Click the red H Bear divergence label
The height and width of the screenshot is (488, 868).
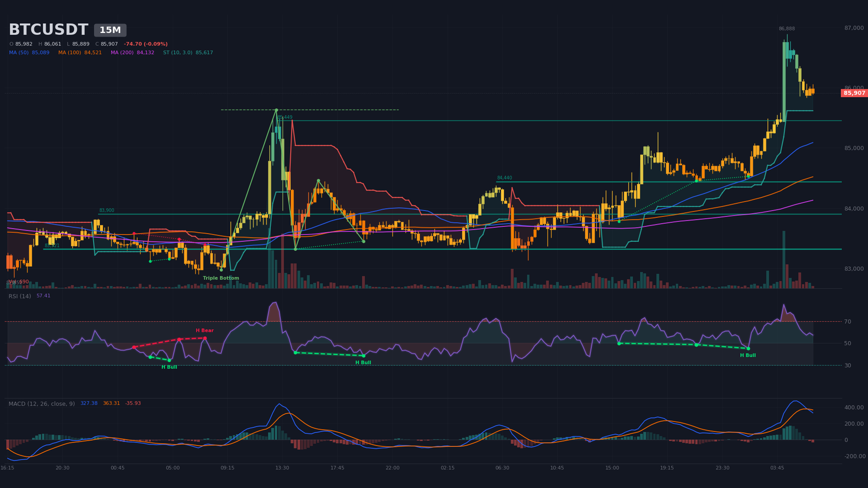tap(205, 331)
